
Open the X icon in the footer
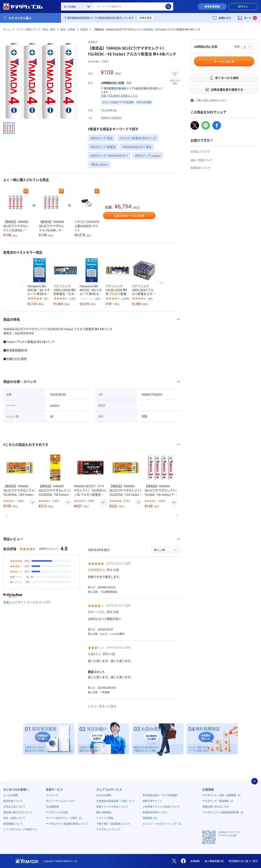(x=174, y=861)
